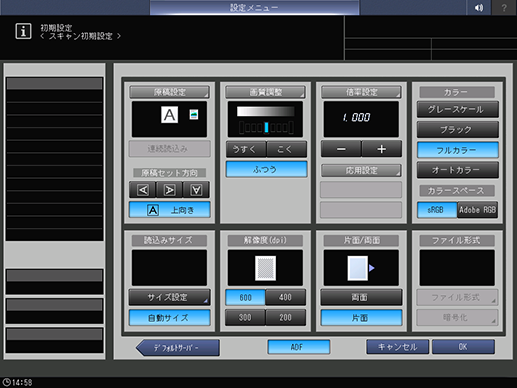Select upside-down original orientation icon

click(x=196, y=190)
